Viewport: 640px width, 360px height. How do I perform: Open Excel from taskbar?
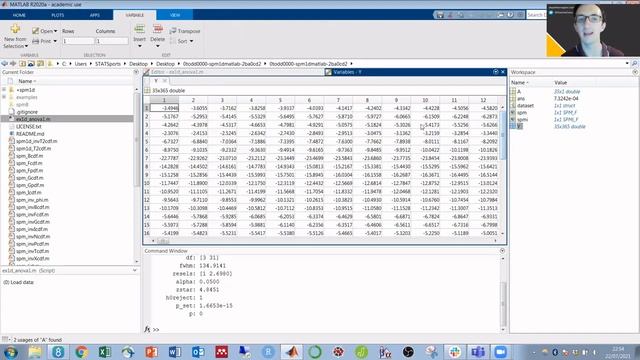click(104, 352)
